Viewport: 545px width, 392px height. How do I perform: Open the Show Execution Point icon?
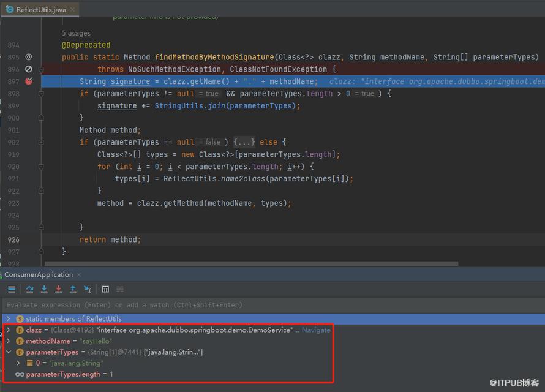pyautogui.click(x=12, y=289)
